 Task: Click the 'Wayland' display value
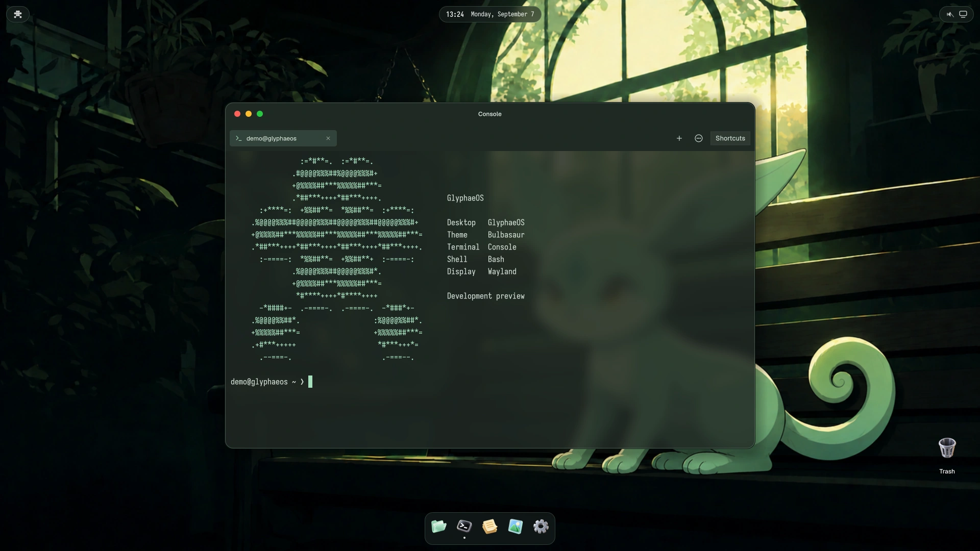point(502,271)
